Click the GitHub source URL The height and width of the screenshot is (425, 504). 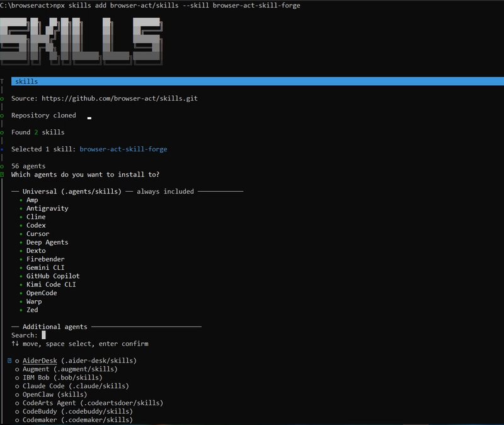tap(120, 98)
